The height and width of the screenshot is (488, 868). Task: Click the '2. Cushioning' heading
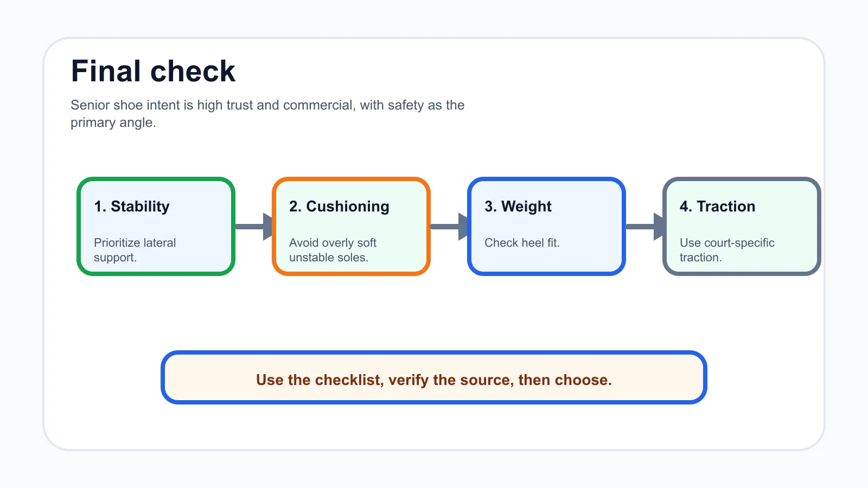[339, 207]
